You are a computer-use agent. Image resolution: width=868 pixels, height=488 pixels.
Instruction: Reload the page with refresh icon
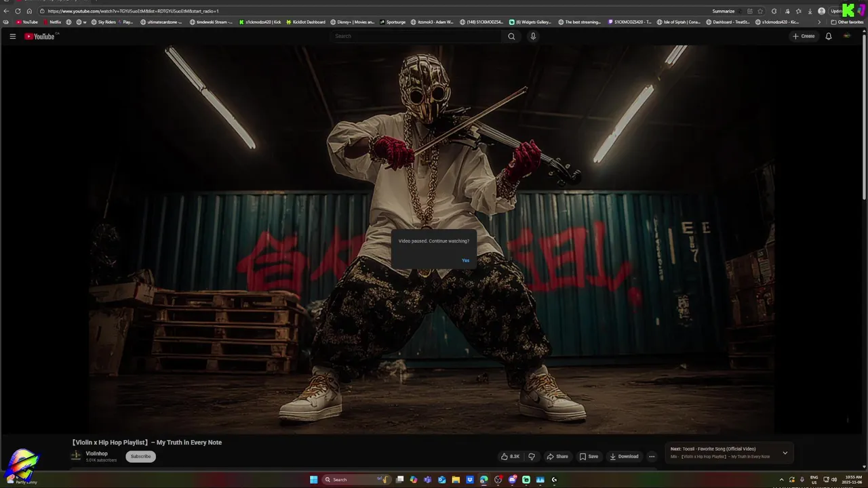[18, 11]
